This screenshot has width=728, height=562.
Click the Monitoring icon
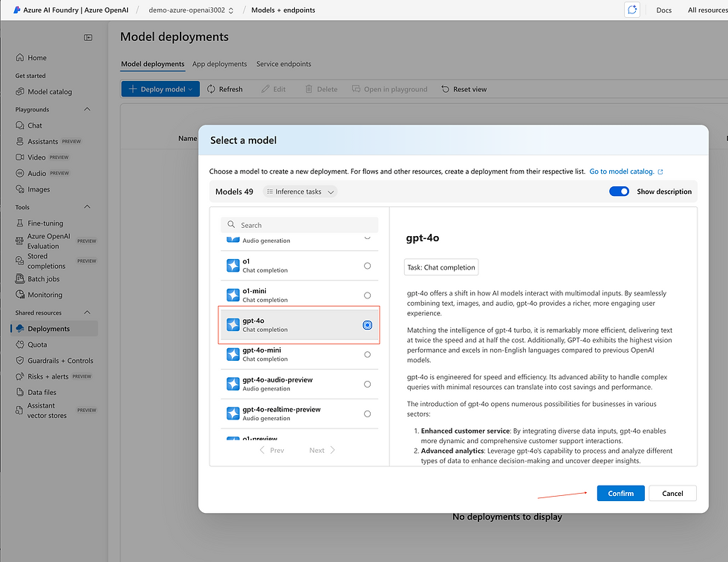(19, 294)
